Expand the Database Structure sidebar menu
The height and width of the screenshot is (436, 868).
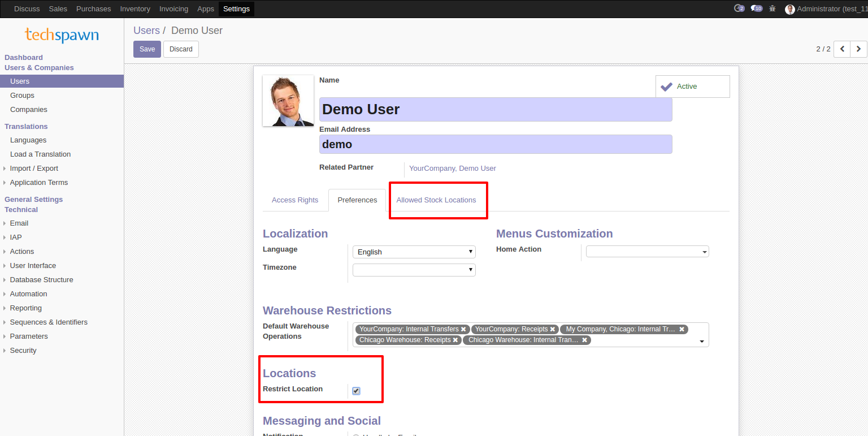pos(41,280)
